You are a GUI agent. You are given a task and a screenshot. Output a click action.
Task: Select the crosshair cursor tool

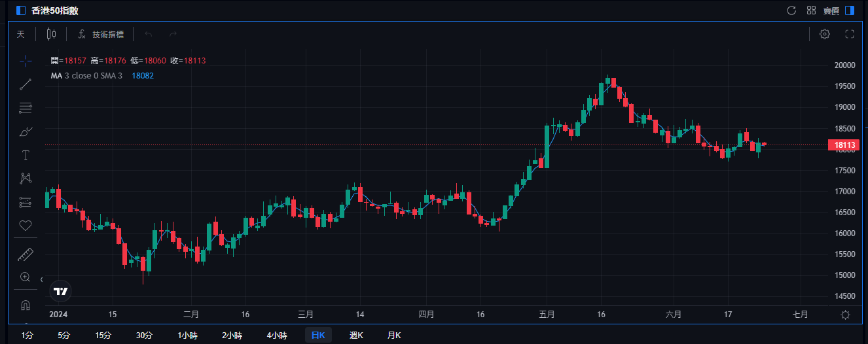26,61
